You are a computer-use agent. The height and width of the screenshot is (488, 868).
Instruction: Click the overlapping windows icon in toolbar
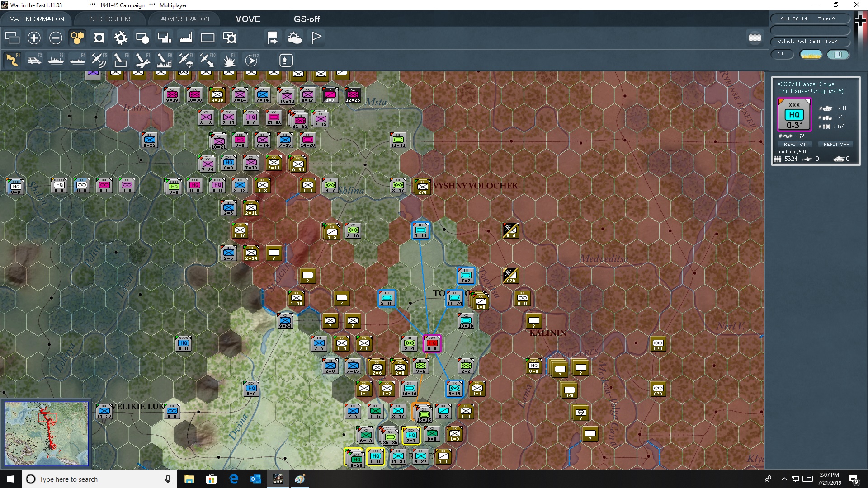pos(12,38)
